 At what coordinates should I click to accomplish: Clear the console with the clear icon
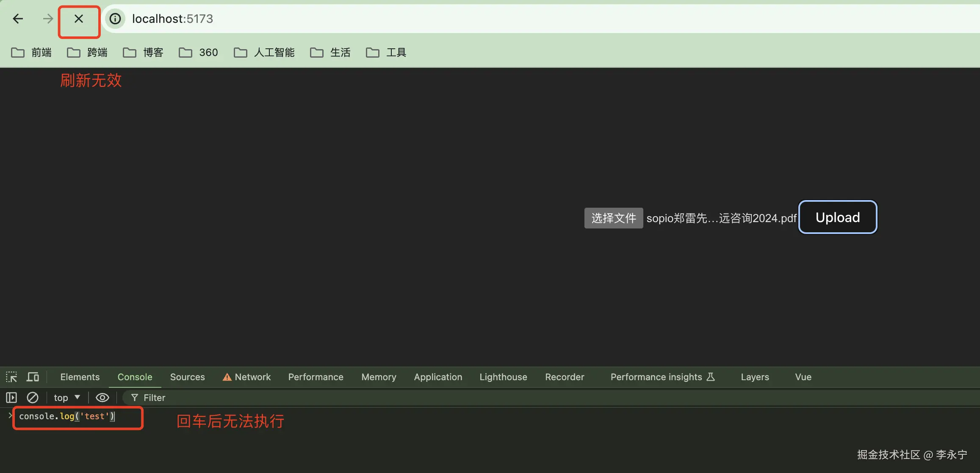pyautogui.click(x=33, y=398)
